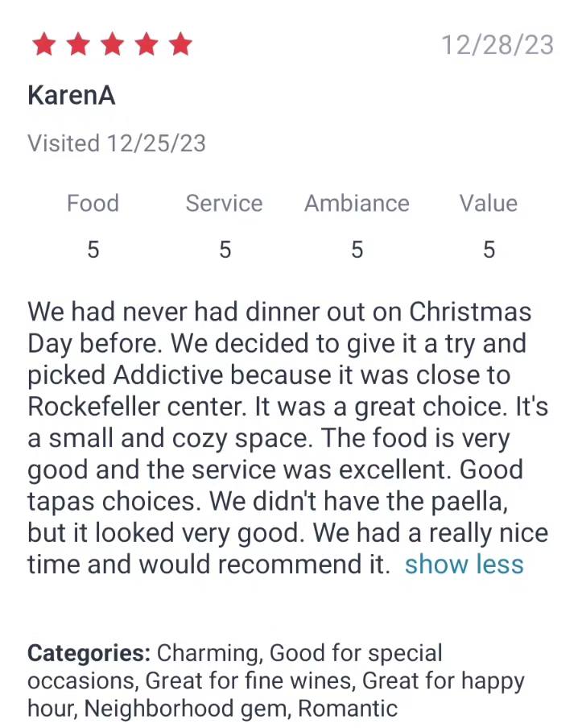Viewport: 582px width, 728px height.
Task: Select the Ambiance rating label
Action: pyautogui.click(x=357, y=203)
